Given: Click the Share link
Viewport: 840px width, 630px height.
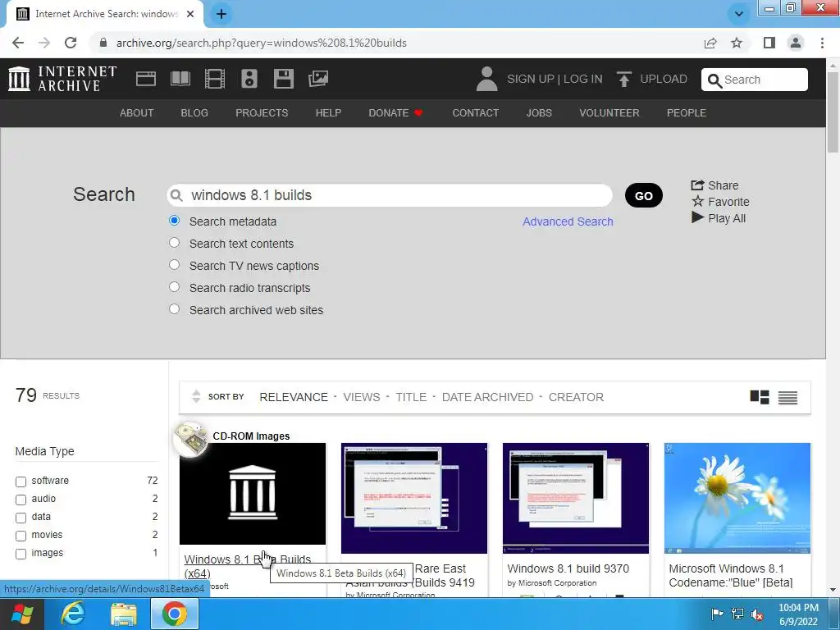Looking at the screenshot, I should point(714,185).
